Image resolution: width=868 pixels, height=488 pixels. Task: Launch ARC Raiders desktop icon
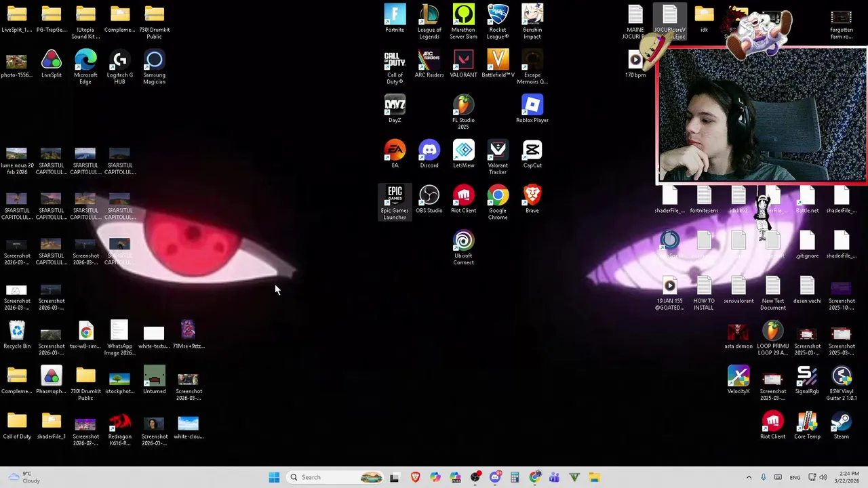[x=429, y=64]
